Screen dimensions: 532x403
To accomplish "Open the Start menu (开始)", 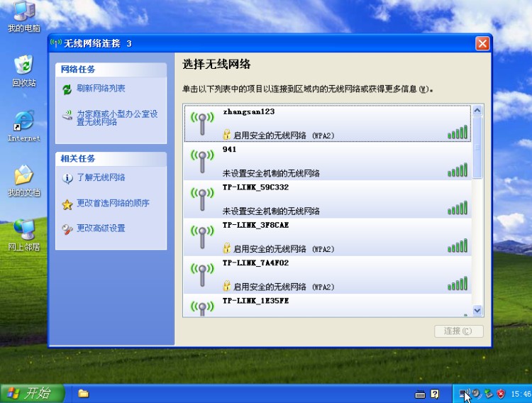I will pos(32,393).
